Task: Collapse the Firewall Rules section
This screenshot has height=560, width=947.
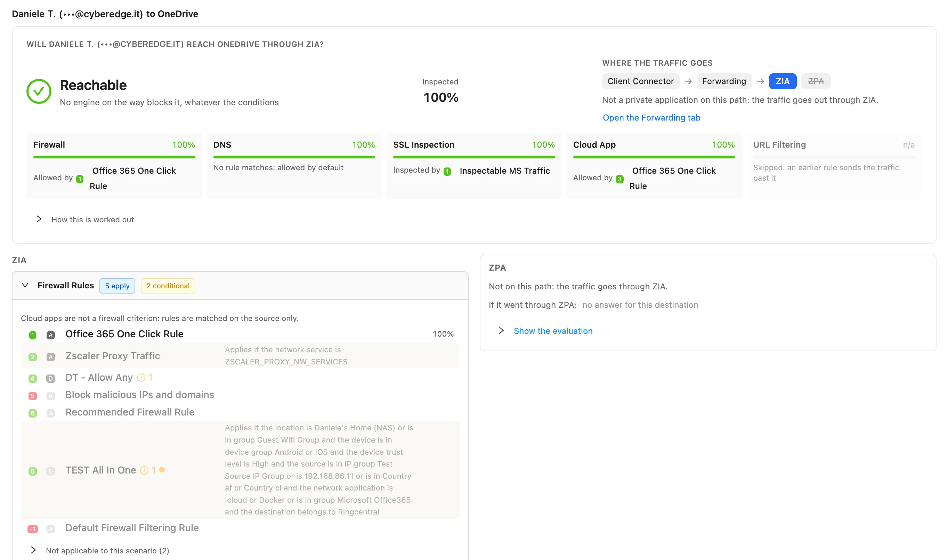Action: click(25, 285)
